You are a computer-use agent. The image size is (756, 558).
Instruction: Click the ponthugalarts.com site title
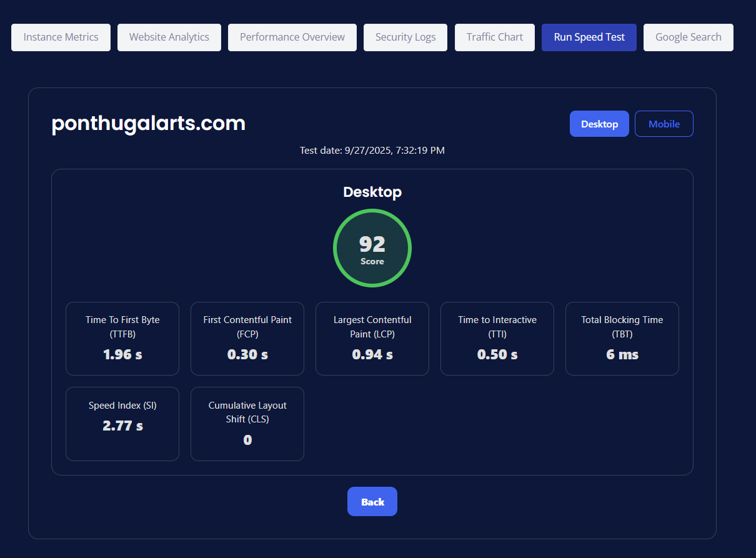pyautogui.click(x=148, y=123)
